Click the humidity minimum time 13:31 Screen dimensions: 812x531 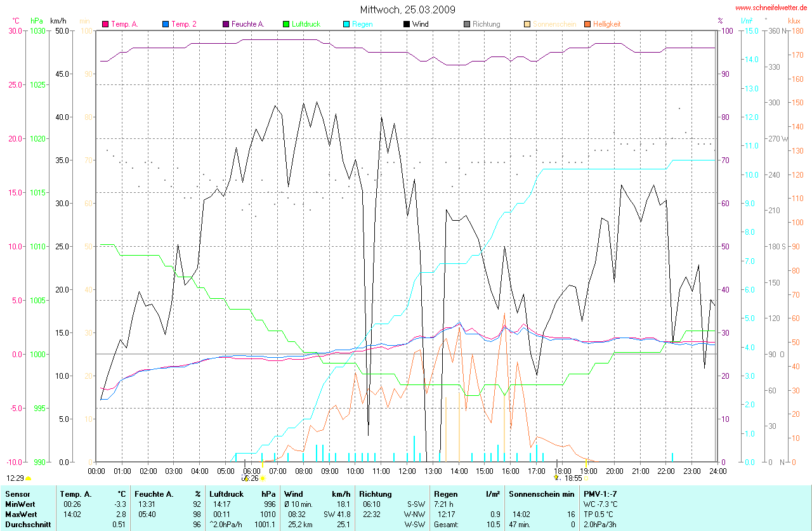[147, 504]
